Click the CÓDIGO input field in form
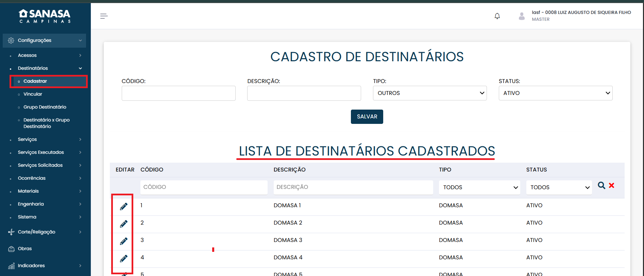The height and width of the screenshot is (276, 644). point(179,93)
